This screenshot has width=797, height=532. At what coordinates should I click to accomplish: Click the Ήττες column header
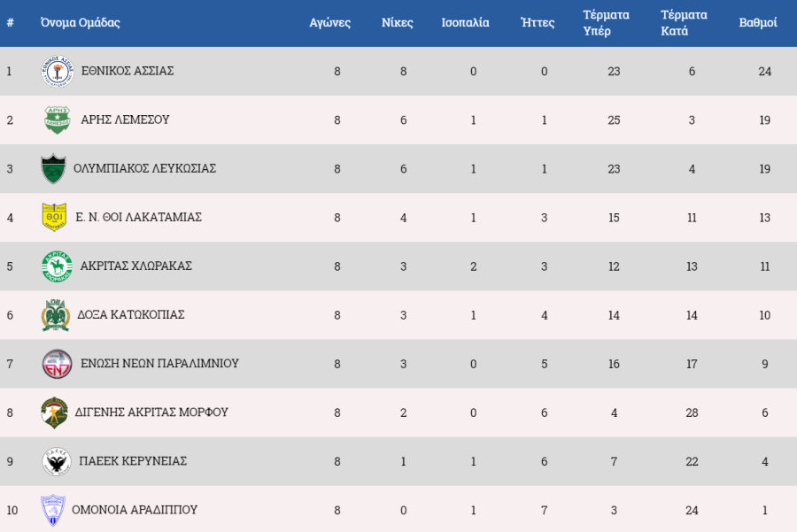click(x=538, y=23)
